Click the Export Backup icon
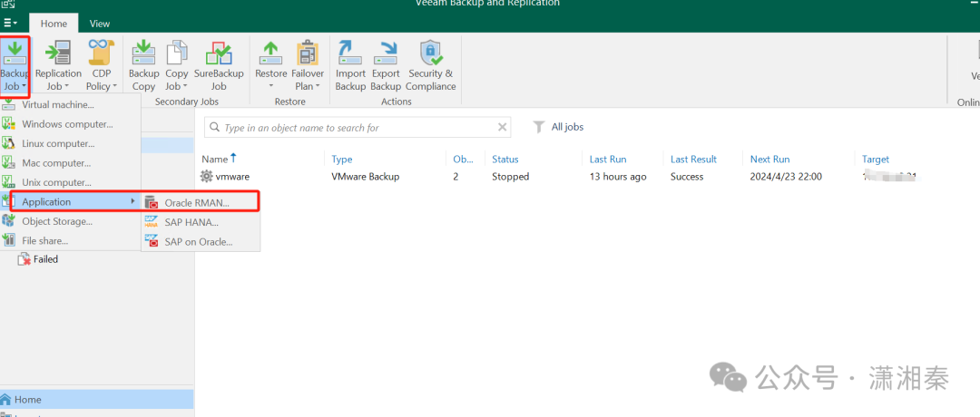 (x=386, y=53)
